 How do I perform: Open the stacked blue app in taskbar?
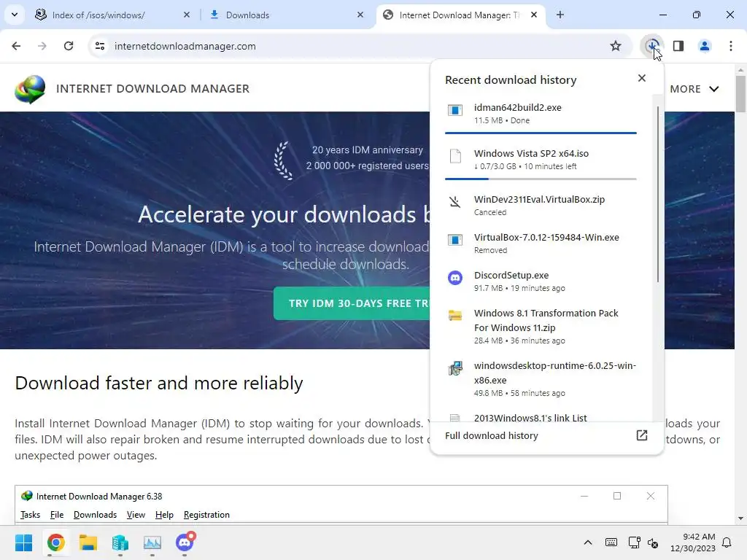tap(120, 542)
